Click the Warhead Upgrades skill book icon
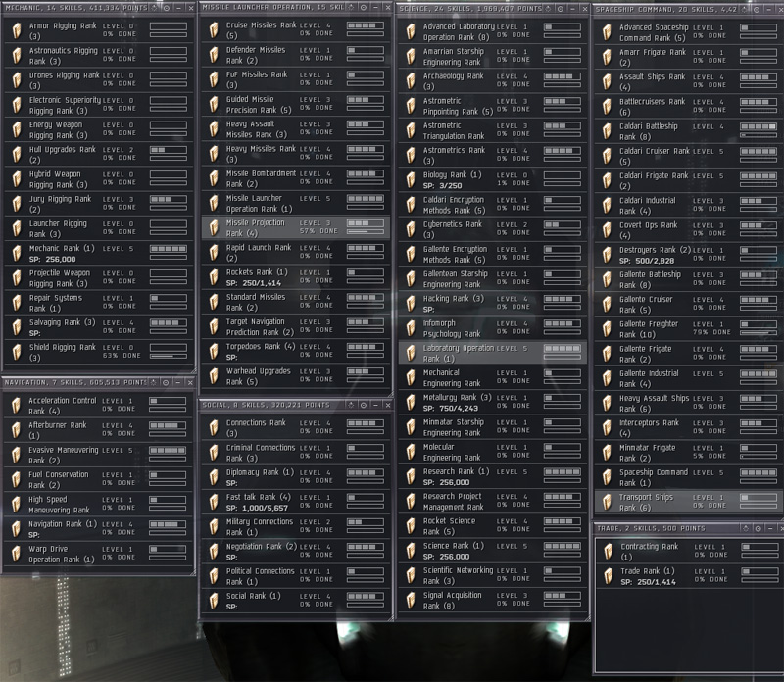The height and width of the screenshot is (682, 784). coord(214,376)
